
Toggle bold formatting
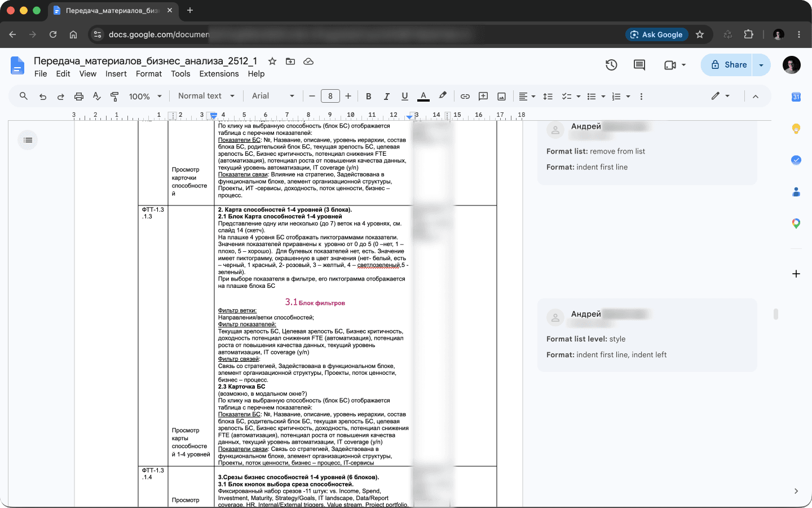pyautogui.click(x=368, y=97)
